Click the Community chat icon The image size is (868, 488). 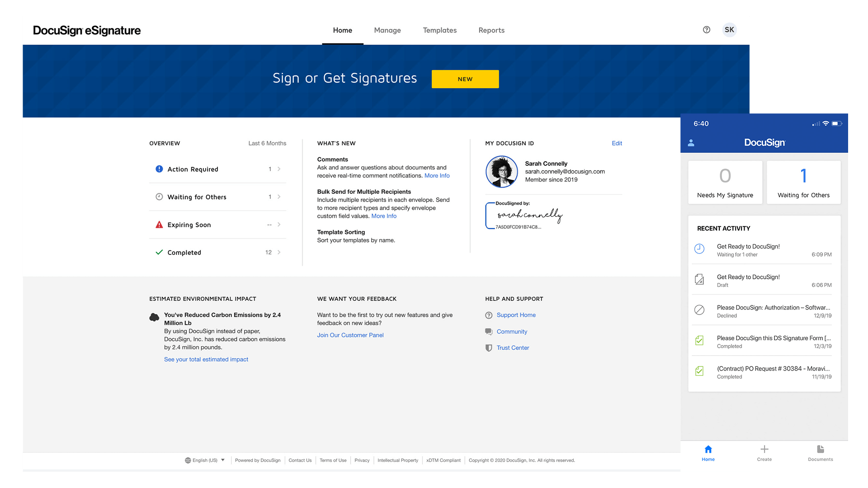pyautogui.click(x=489, y=331)
